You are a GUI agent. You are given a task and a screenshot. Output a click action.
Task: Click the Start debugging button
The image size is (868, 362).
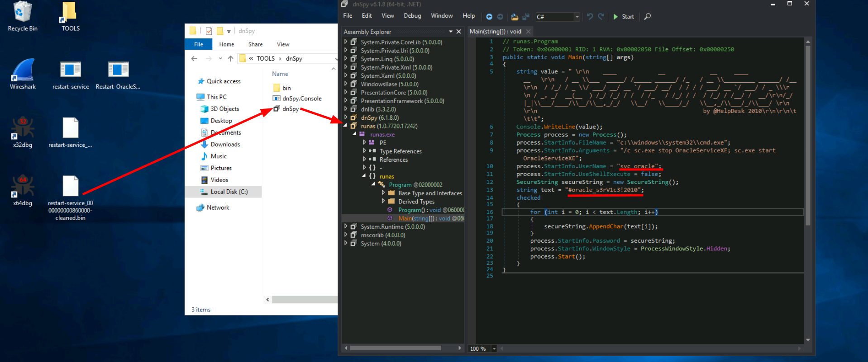click(x=624, y=17)
